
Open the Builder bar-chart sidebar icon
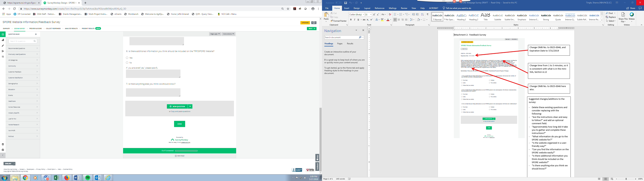pyautogui.click(x=3, y=40)
